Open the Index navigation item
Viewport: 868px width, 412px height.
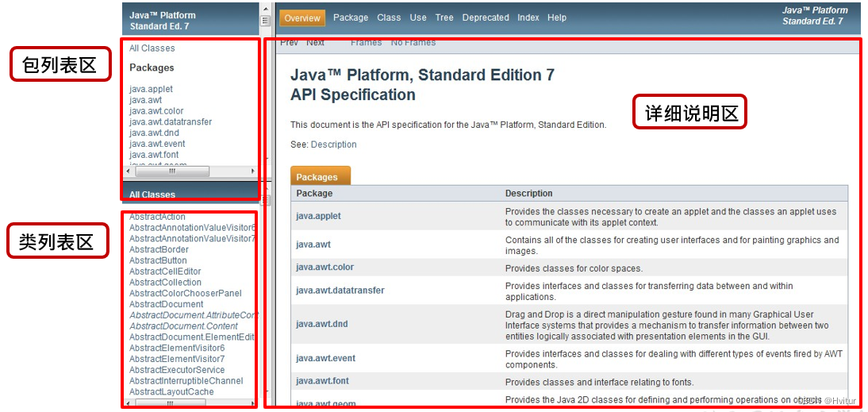coord(528,17)
